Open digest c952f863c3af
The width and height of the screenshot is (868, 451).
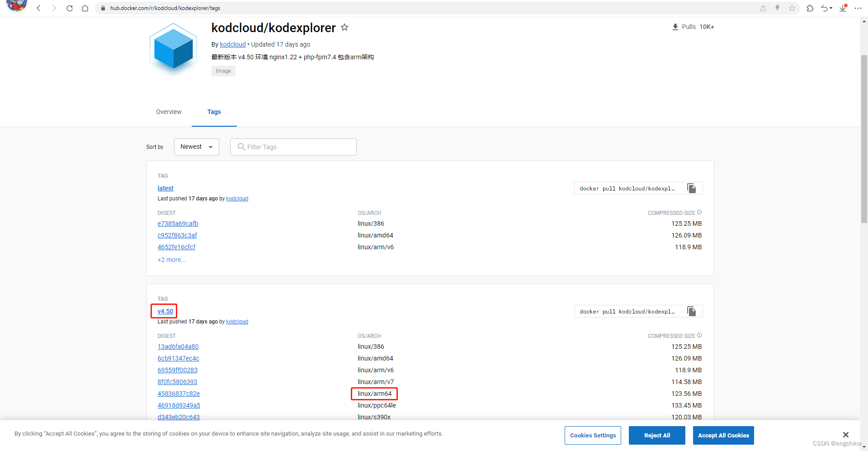coord(177,235)
